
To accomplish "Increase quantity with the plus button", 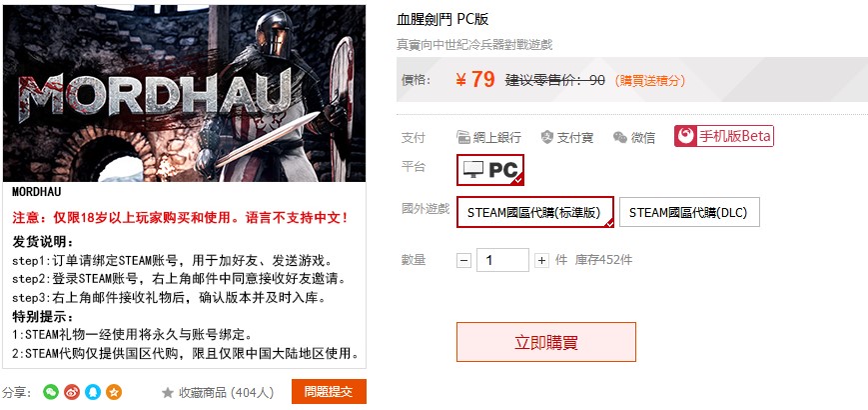I will (x=541, y=260).
